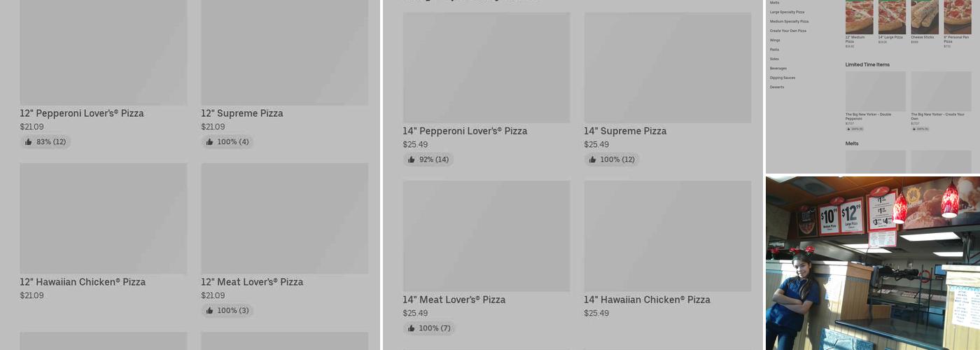Click the 14" Supreme Pizza image
This screenshot has width=980, height=350.
click(x=667, y=68)
